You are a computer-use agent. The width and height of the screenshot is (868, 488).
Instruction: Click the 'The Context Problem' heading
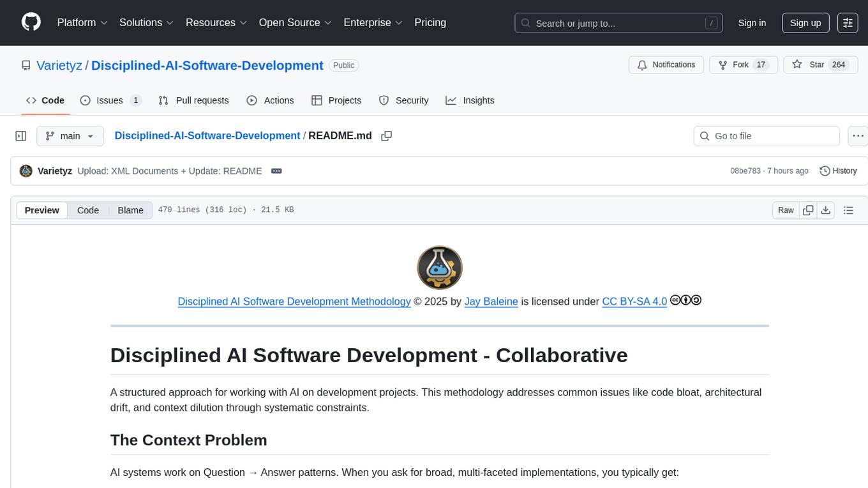coord(189,440)
